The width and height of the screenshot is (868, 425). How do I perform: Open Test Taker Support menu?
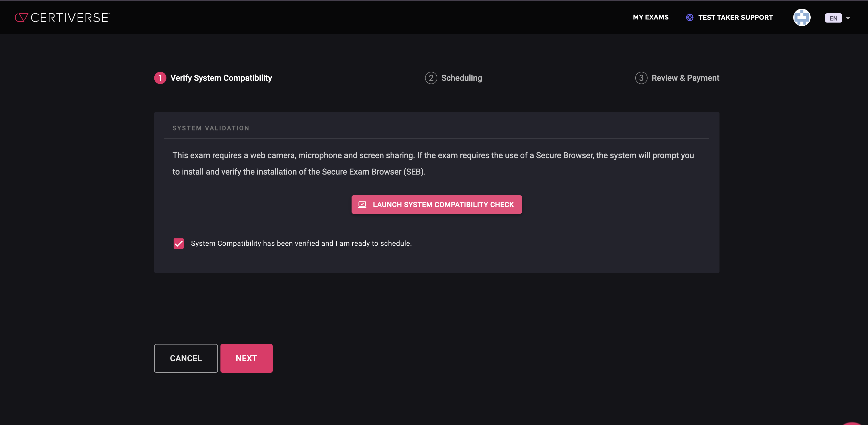[x=735, y=17]
